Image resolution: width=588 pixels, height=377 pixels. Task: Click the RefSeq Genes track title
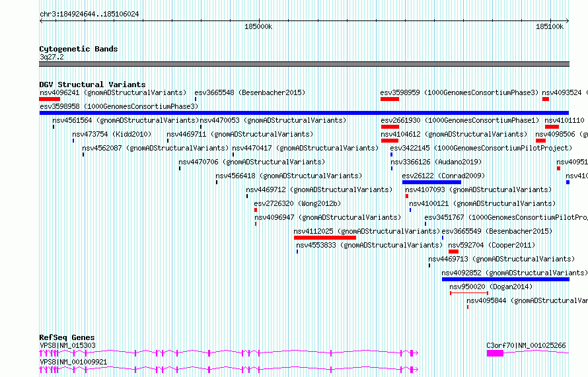pyautogui.click(x=67, y=337)
